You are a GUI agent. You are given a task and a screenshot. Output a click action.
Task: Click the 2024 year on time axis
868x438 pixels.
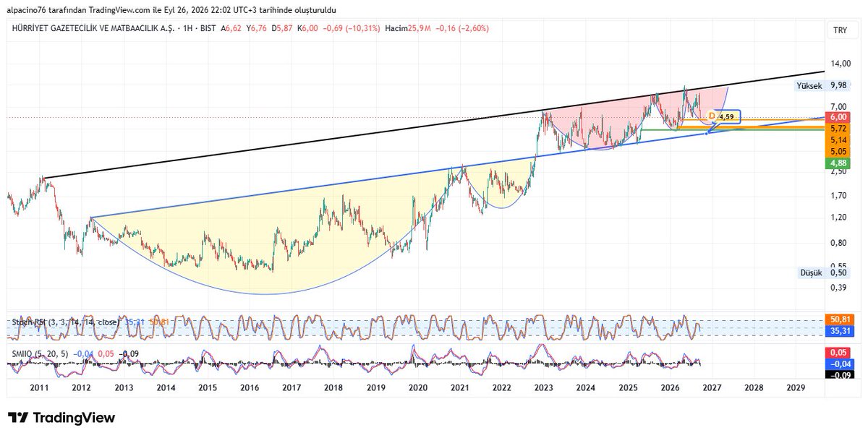point(586,388)
